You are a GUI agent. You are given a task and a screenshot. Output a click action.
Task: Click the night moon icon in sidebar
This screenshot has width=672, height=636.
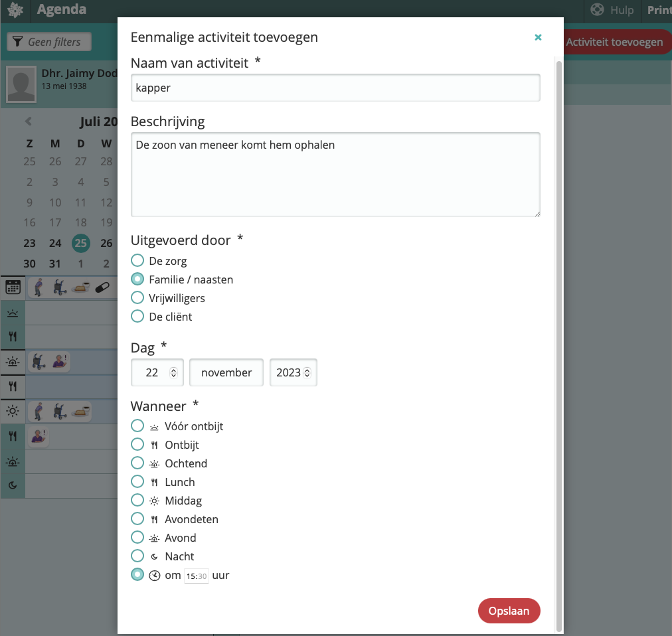pos(13,485)
